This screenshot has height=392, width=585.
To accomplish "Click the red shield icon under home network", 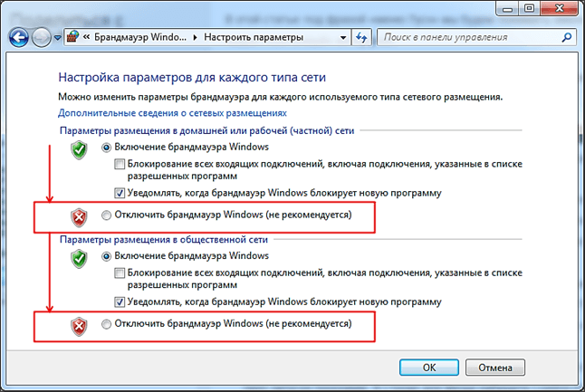I will pos(79,216).
